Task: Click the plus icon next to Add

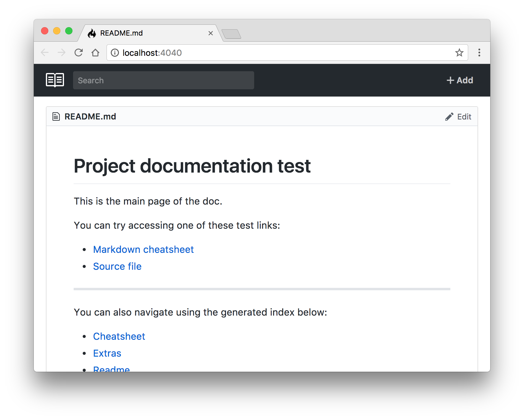Action: tap(450, 80)
